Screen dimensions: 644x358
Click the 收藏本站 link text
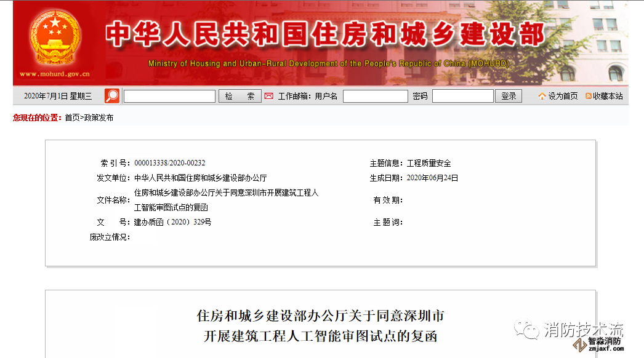tap(608, 96)
